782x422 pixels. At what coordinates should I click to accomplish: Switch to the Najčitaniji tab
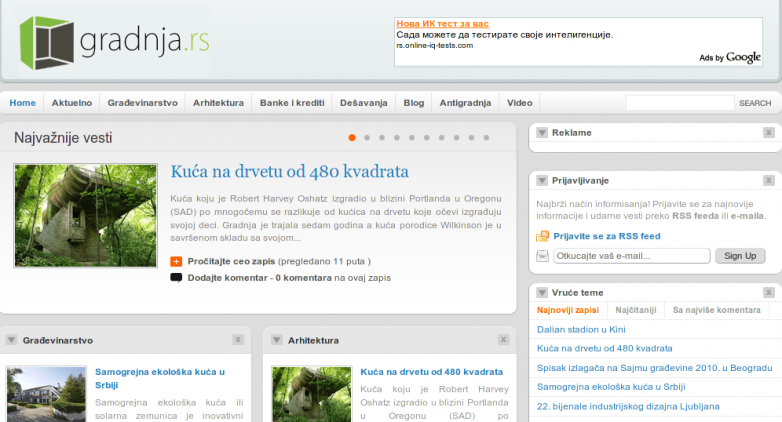tap(635, 310)
